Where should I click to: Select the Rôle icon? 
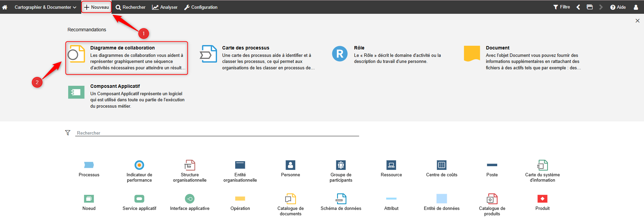(x=340, y=54)
